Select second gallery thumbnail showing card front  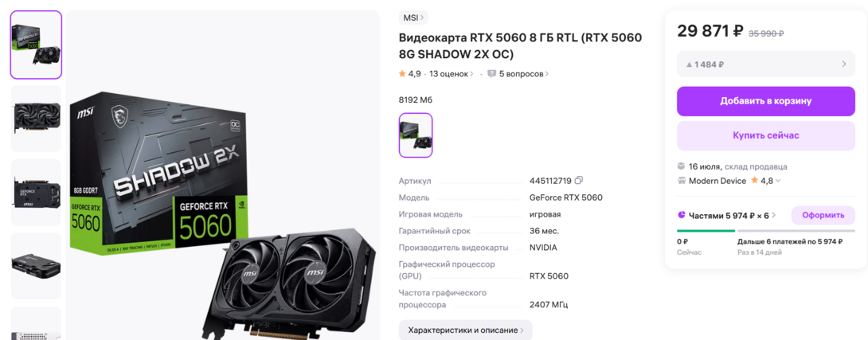click(x=37, y=118)
